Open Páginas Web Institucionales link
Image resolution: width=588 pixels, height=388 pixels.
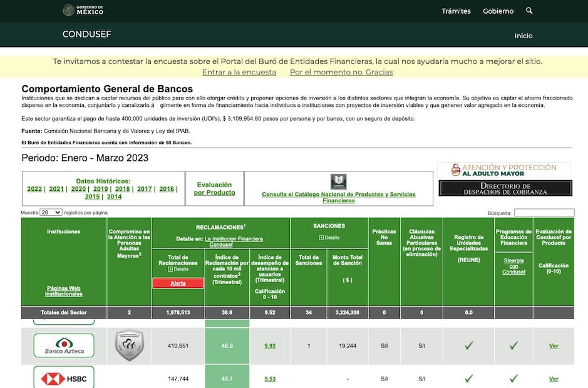click(64, 291)
